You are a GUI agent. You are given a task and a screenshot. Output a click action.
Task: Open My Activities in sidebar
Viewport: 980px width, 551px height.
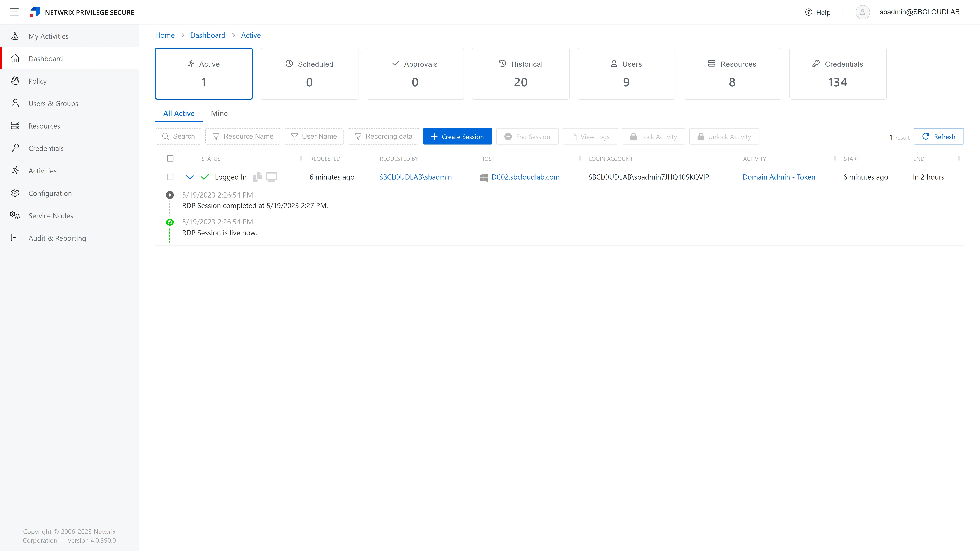[x=69, y=36]
